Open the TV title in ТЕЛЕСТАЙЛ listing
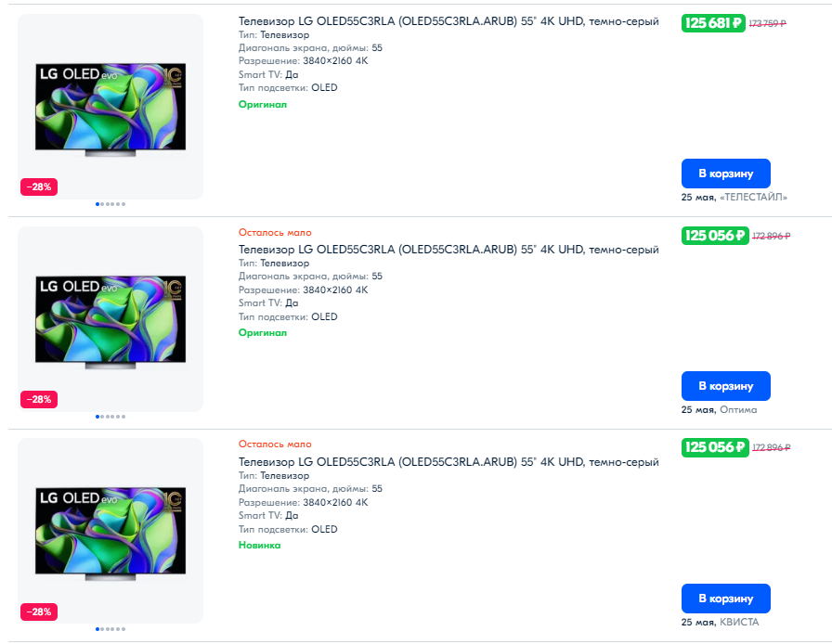832x644 pixels. click(x=448, y=21)
